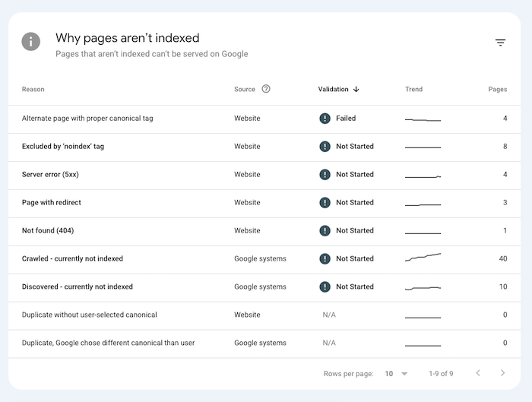Select 'Discovered - currently not indexed' reason
The height and width of the screenshot is (402, 532).
[78, 287]
